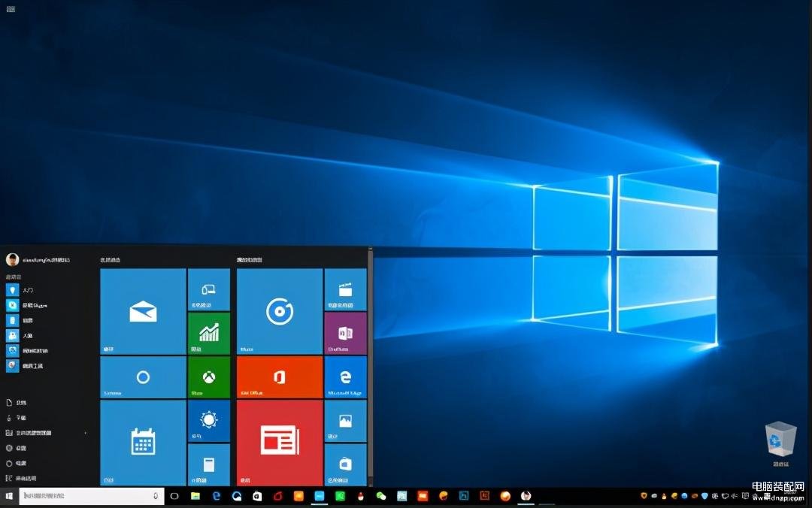
Task: Open the Photos landscape tile
Action: click(x=345, y=421)
